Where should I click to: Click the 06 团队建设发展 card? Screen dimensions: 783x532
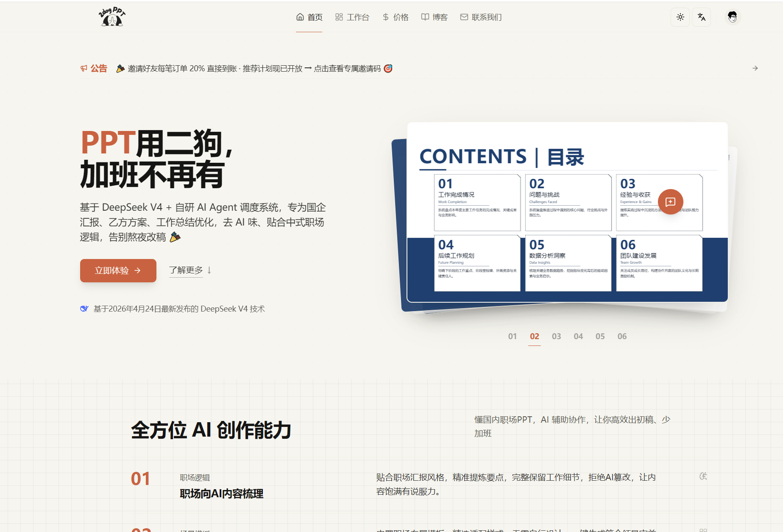point(659,263)
